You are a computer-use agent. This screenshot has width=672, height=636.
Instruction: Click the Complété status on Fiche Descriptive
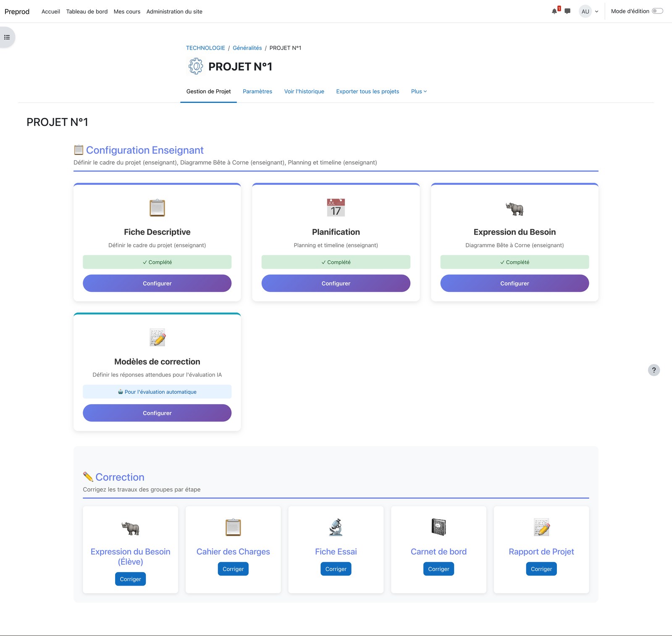(x=157, y=262)
